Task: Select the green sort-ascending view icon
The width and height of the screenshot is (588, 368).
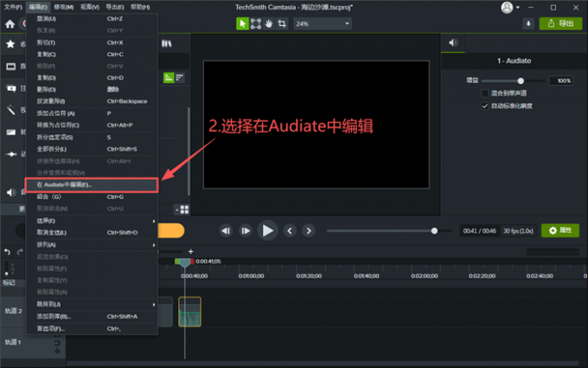Action: [x=169, y=78]
